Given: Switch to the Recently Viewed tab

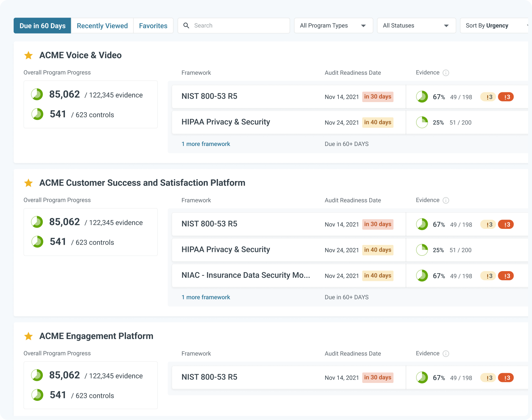Looking at the screenshot, I should 102,26.
